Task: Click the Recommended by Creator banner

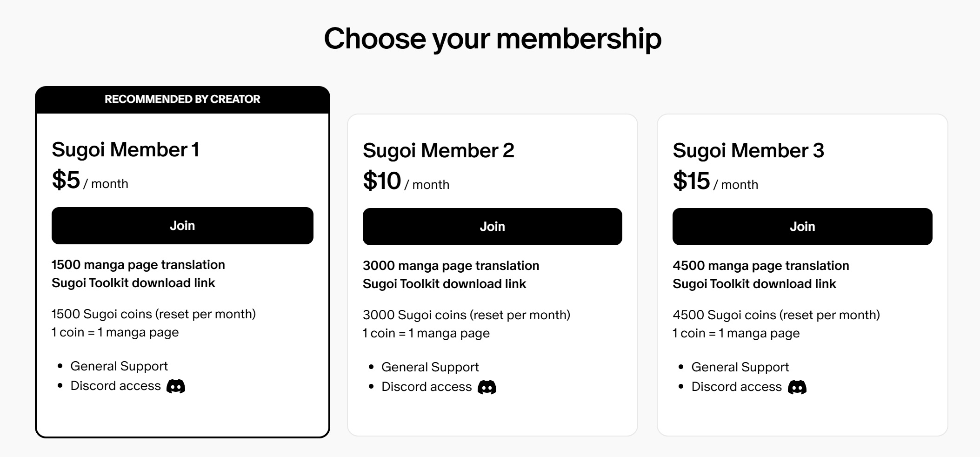Action: click(182, 99)
